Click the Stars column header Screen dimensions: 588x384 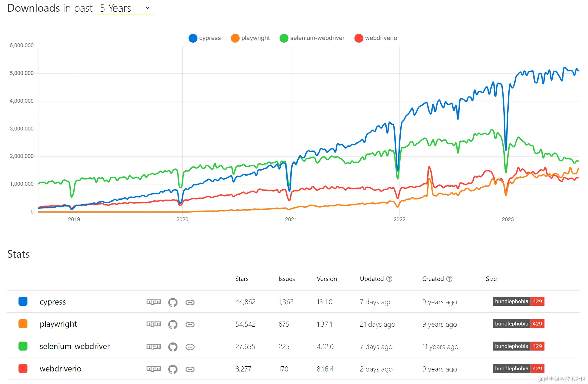tap(242, 279)
